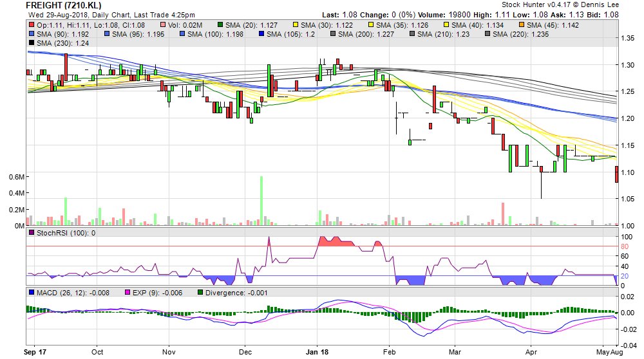Image resolution: width=644 pixels, height=359 pixels.
Task: Click the 'Sep 17' date axis label
Action: tap(35, 352)
